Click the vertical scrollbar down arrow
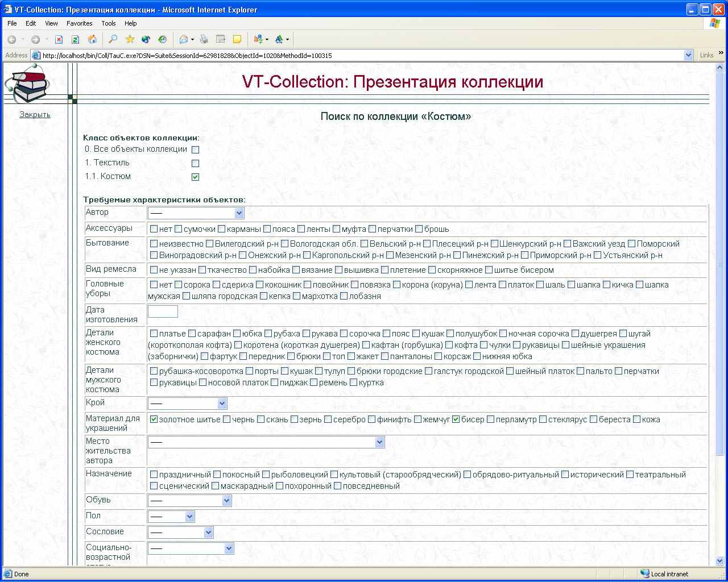Viewport: 728px width, 582px height. [x=720, y=560]
